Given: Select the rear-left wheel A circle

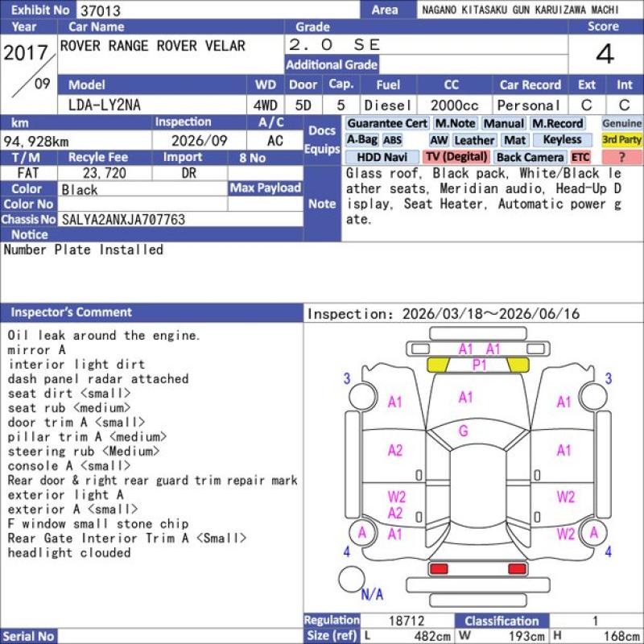Looking at the screenshot, I should point(362,533).
